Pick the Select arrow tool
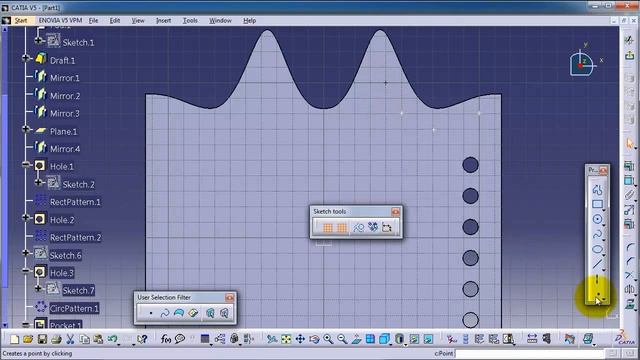 click(x=629, y=143)
